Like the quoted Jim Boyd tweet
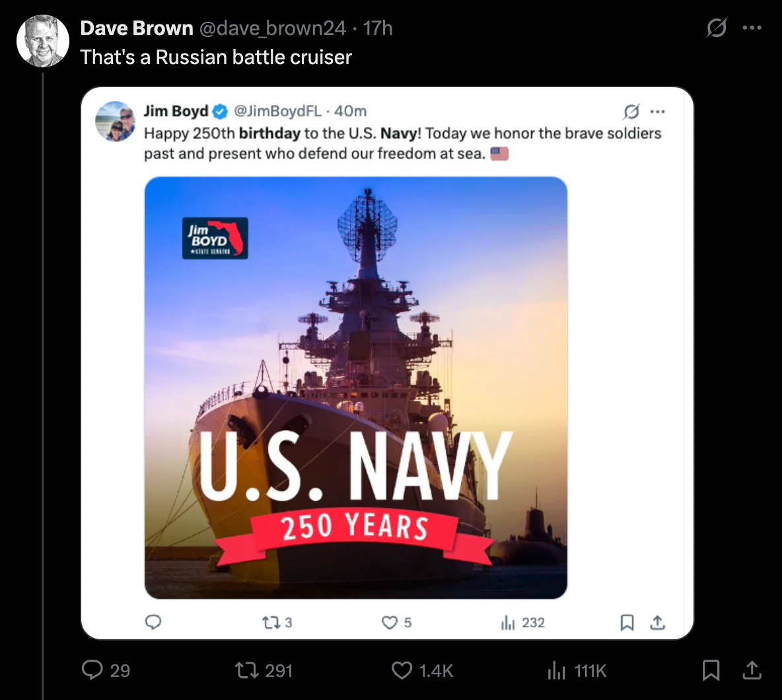Image resolution: width=782 pixels, height=700 pixels. coord(390,622)
